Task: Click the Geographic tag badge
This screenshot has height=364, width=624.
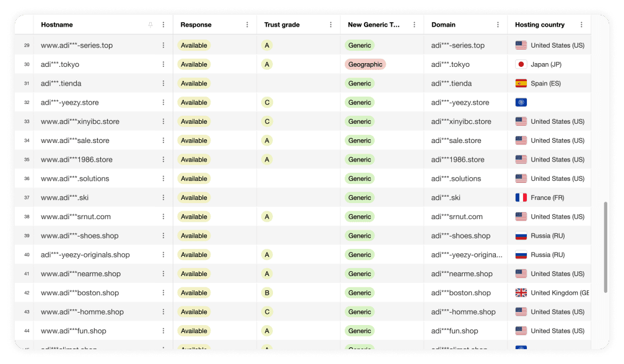Action: click(x=365, y=64)
